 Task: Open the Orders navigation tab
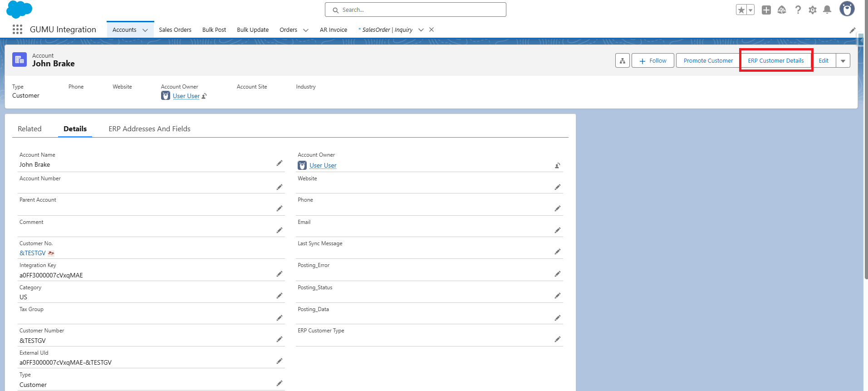(x=289, y=30)
